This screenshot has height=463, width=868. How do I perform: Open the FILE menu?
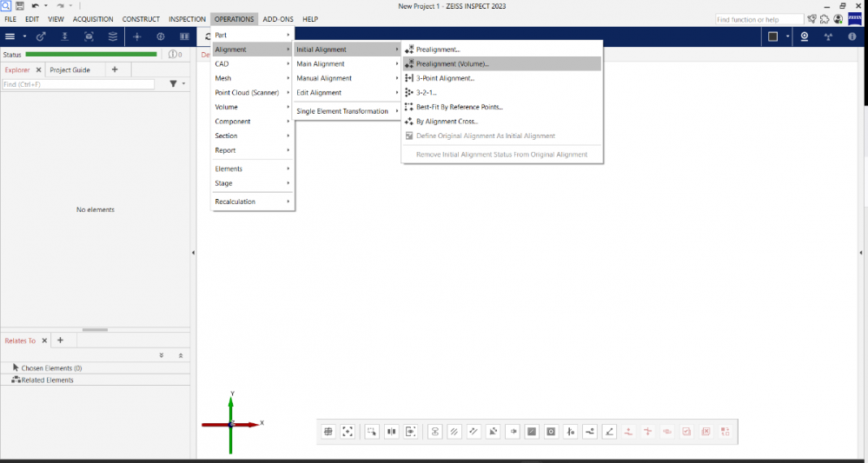(10, 19)
